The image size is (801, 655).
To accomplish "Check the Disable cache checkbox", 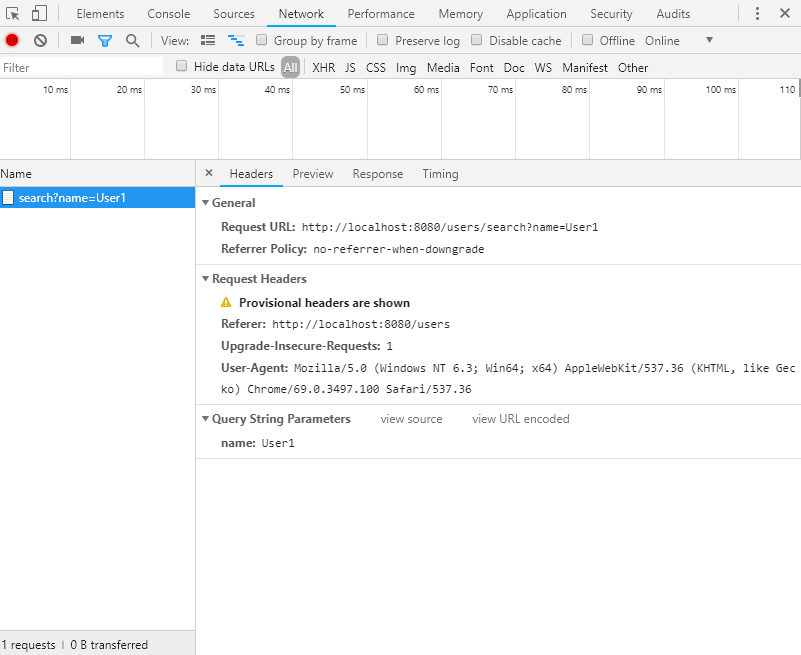I will [x=476, y=40].
